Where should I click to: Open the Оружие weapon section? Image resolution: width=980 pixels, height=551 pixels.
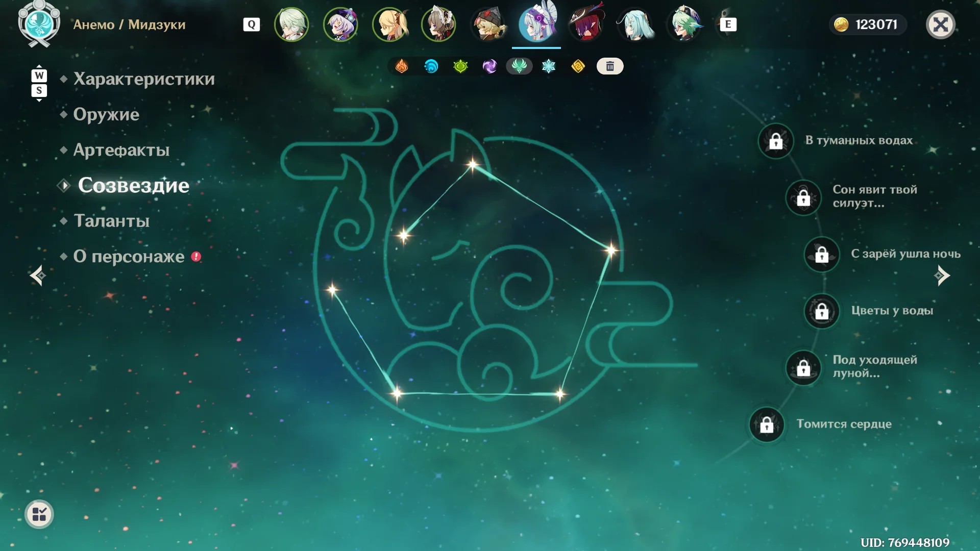(x=106, y=114)
